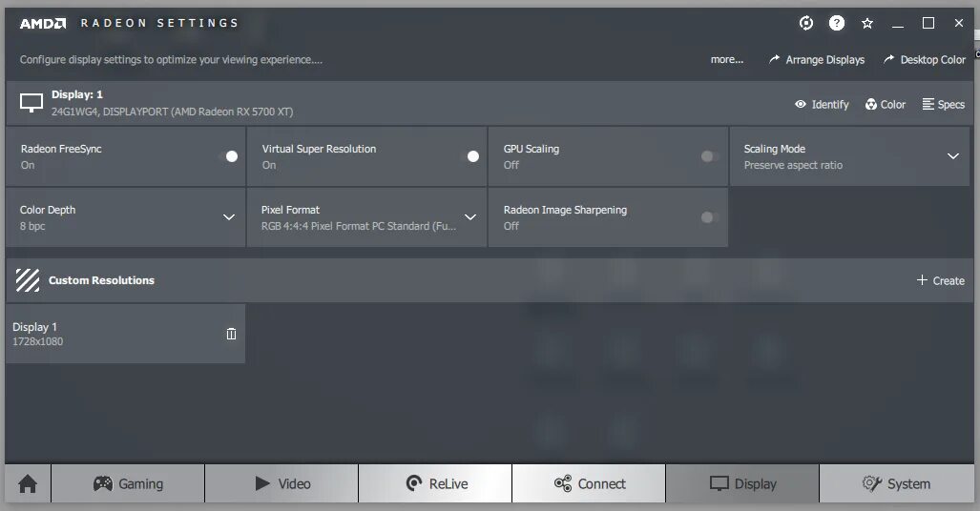View the display Specs
This screenshot has width=980, height=511.
tap(944, 104)
